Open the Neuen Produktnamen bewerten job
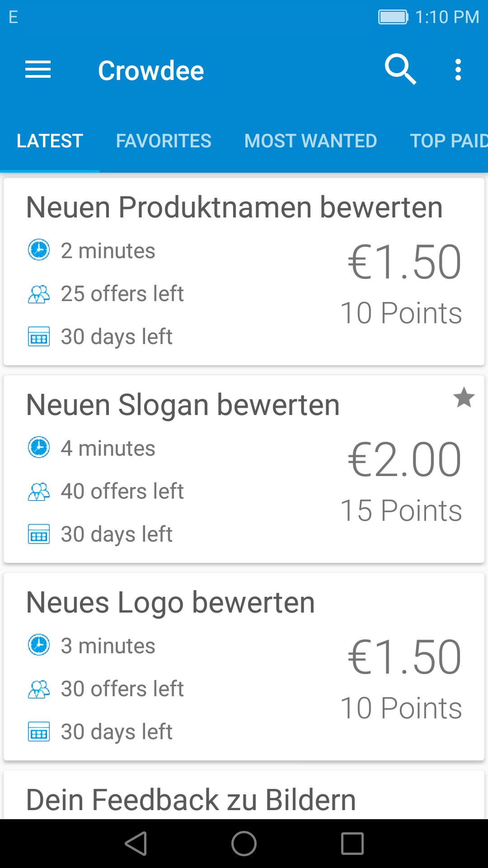 click(x=234, y=208)
